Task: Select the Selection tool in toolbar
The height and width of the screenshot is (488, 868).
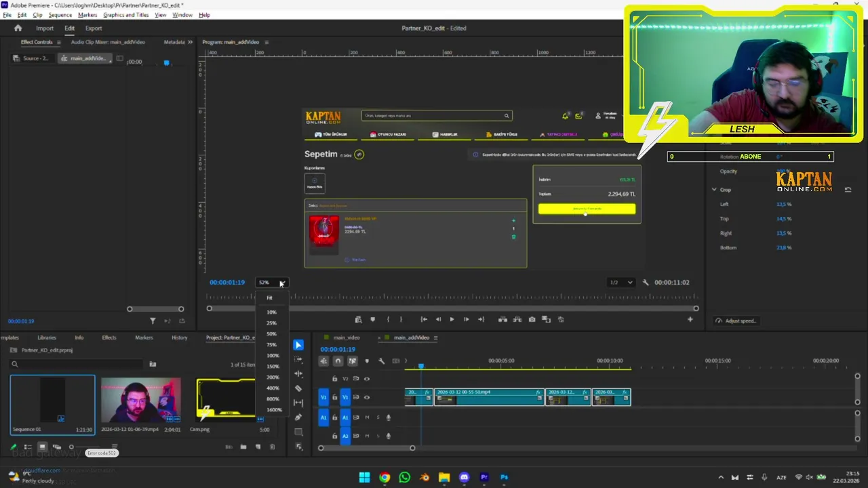Action: coord(298,345)
